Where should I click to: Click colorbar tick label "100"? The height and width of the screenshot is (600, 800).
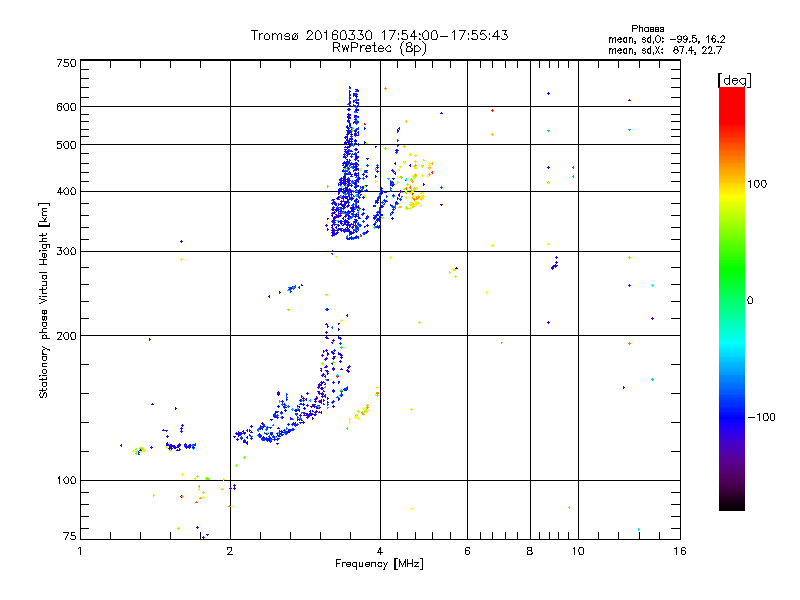click(x=757, y=184)
